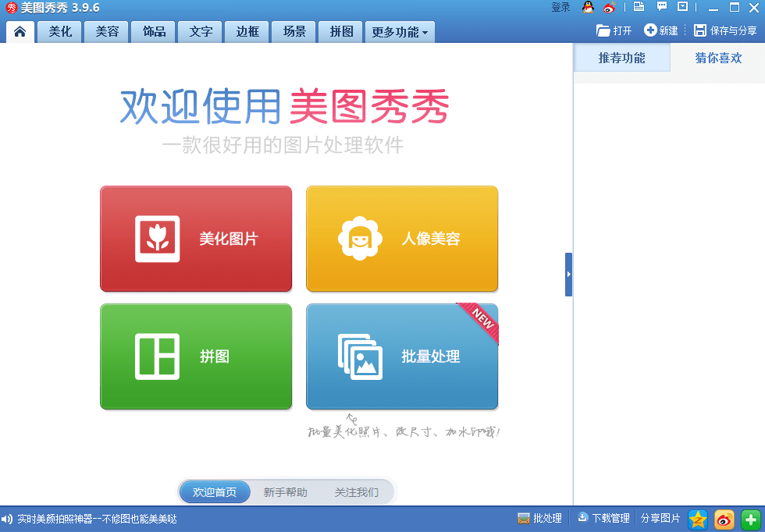
Task: Click the 实时美颜拍照神器 announcement text
Action: pyautogui.click(x=97, y=519)
